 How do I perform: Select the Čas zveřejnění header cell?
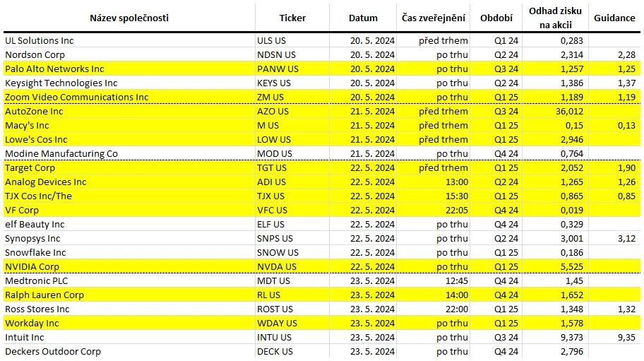point(434,18)
